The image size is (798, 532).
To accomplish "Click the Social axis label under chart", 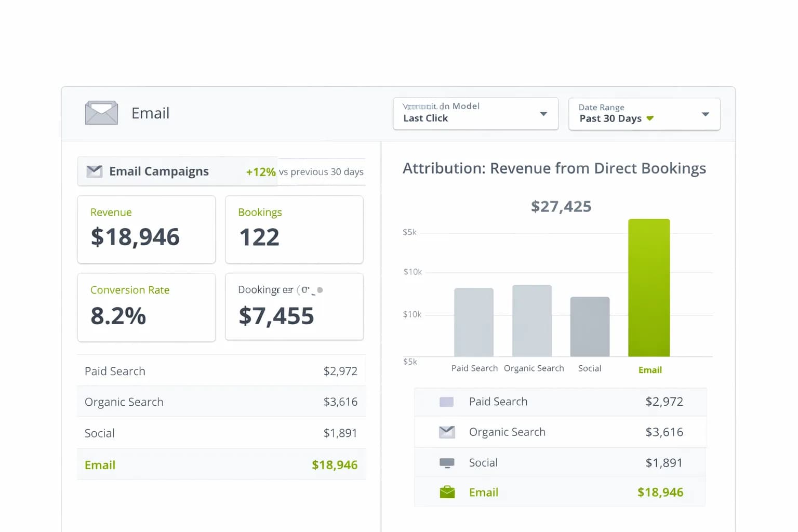I will point(590,368).
